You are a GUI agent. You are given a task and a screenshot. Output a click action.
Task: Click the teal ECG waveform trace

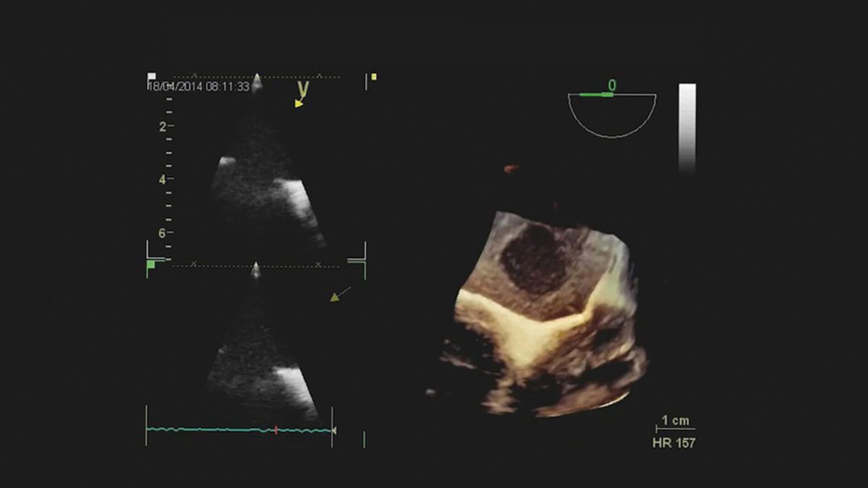pos(217,429)
